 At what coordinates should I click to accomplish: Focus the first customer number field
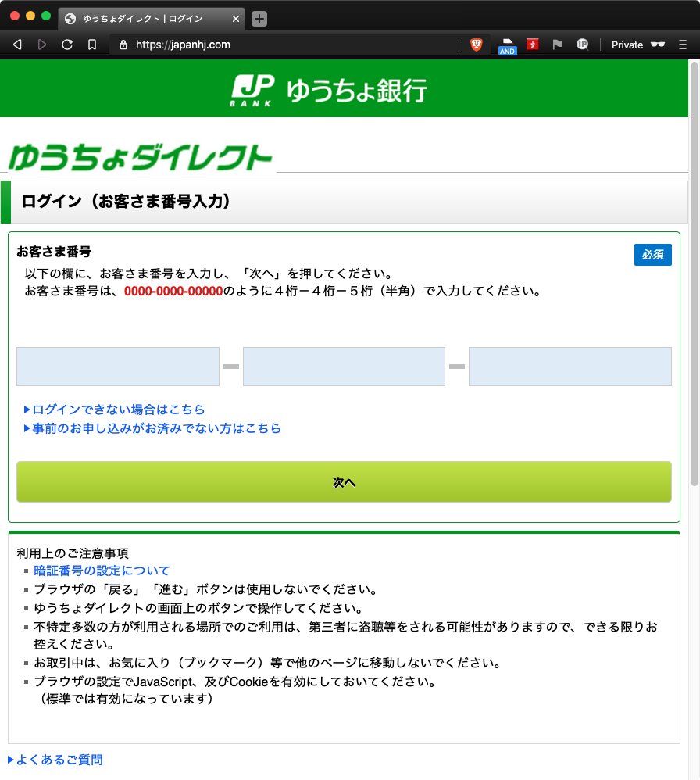(x=118, y=367)
